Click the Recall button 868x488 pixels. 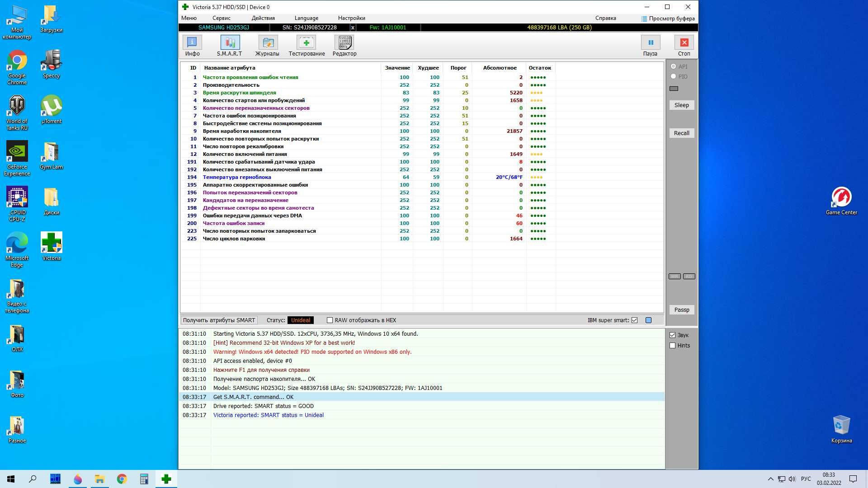[682, 133]
